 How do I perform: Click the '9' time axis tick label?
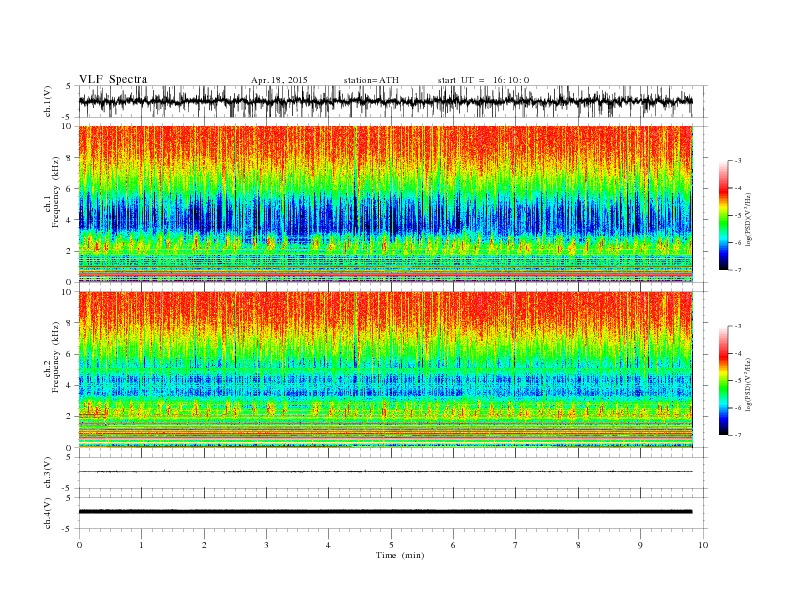[640, 545]
